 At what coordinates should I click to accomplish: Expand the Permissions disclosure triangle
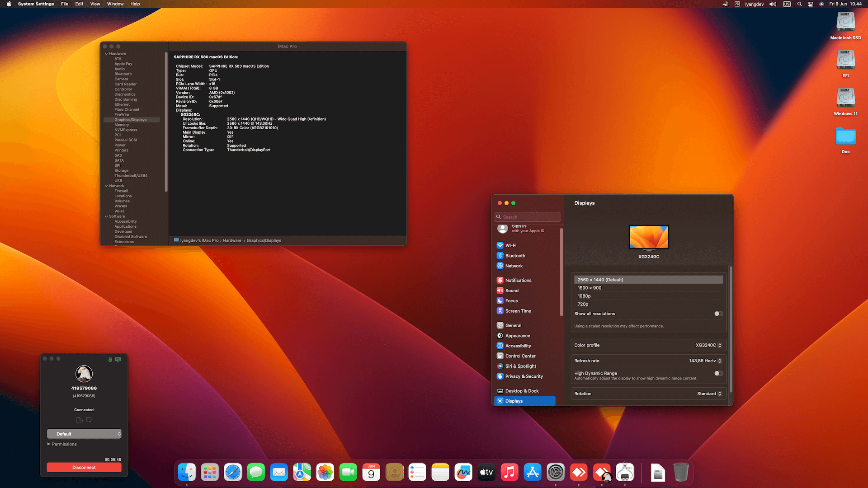point(49,444)
